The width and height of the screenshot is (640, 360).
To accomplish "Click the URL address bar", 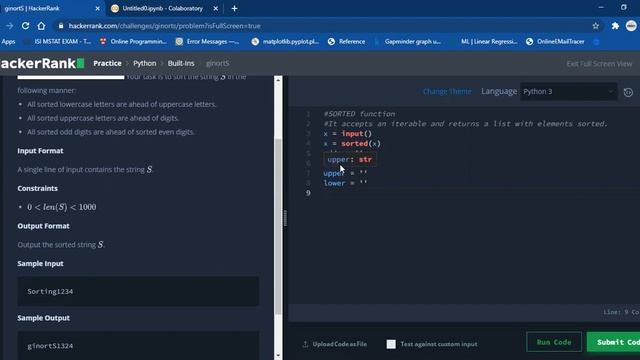I will [322, 26].
